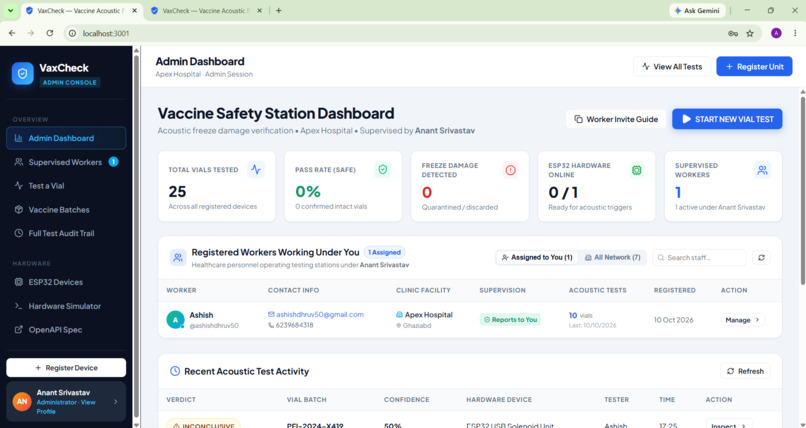
Task: Open Full Test Audit Trail
Action: (66, 233)
